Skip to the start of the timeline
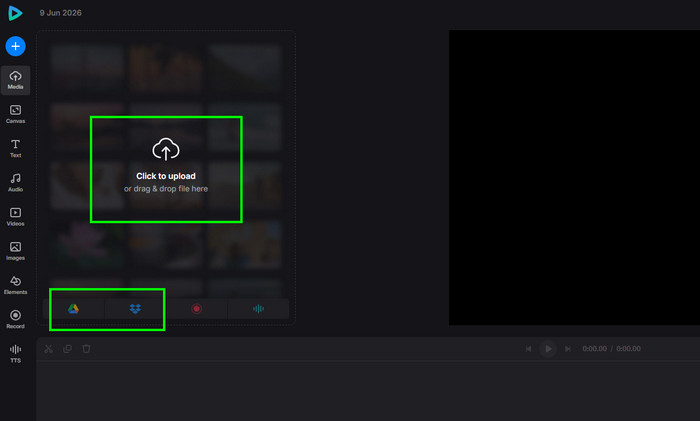The height and width of the screenshot is (421, 700). pos(529,349)
